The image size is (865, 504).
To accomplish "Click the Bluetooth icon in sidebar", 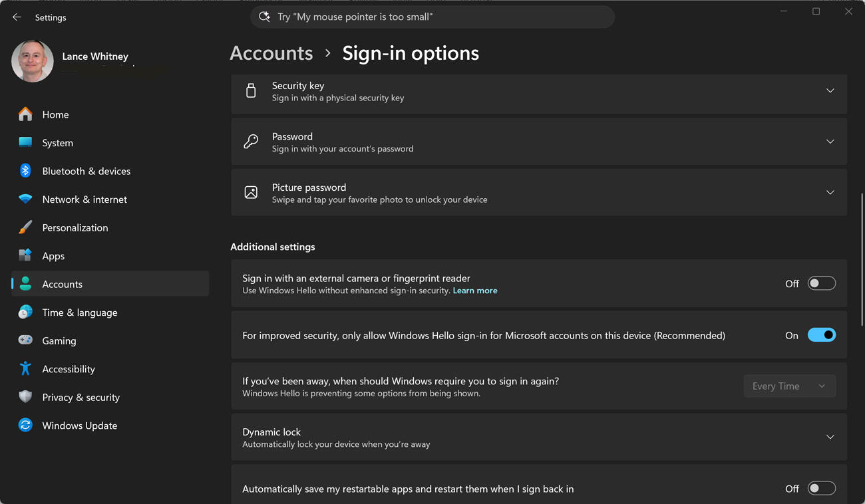I will pos(25,171).
